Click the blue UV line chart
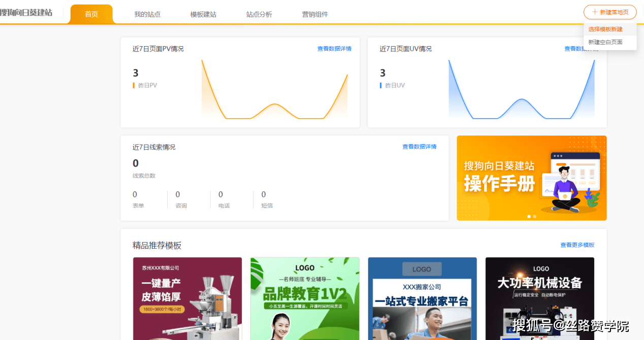The height and width of the screenshot is (340, 644). pos(522,89)
